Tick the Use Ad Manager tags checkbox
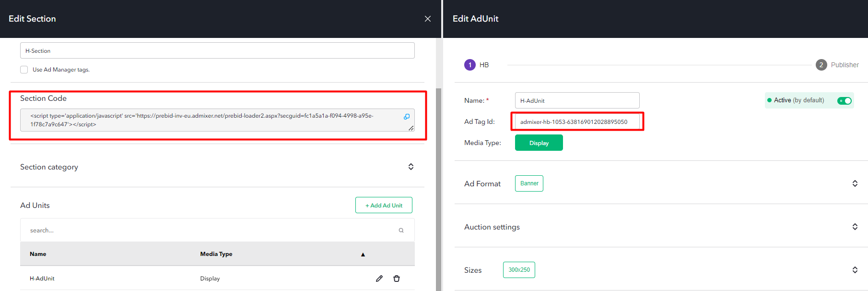Image resolution: width=868 pixels, height=291 pixels. (x=24, y=70)
